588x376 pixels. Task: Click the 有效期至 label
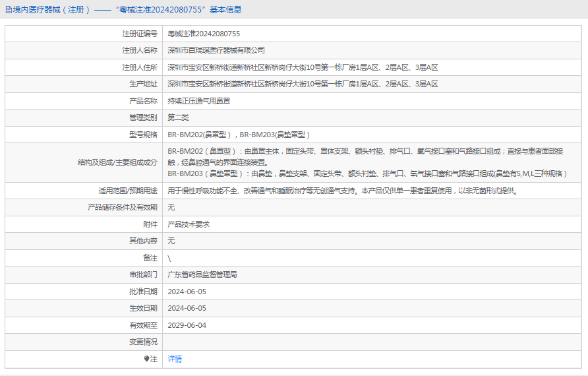143,325
